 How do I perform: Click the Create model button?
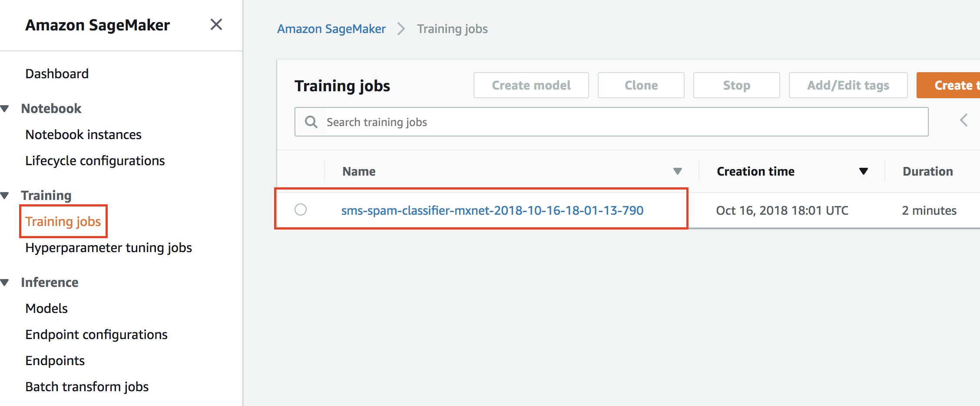[531, 85]
